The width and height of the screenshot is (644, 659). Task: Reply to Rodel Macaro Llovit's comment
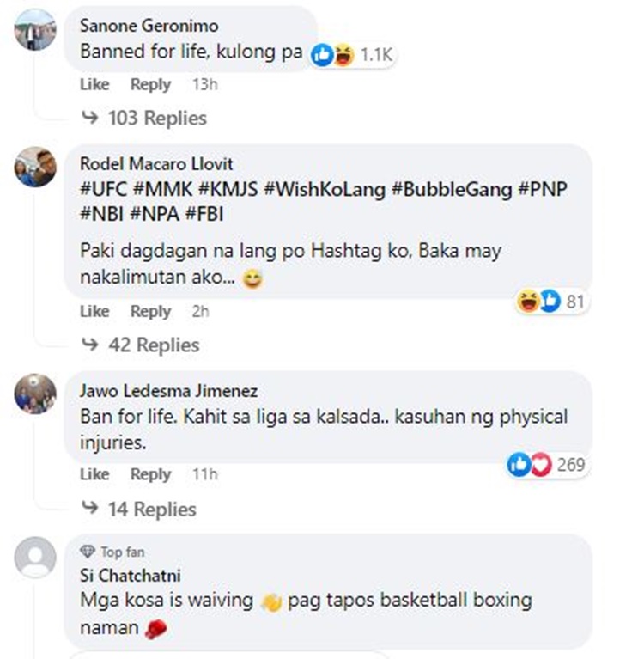point(150,311)
